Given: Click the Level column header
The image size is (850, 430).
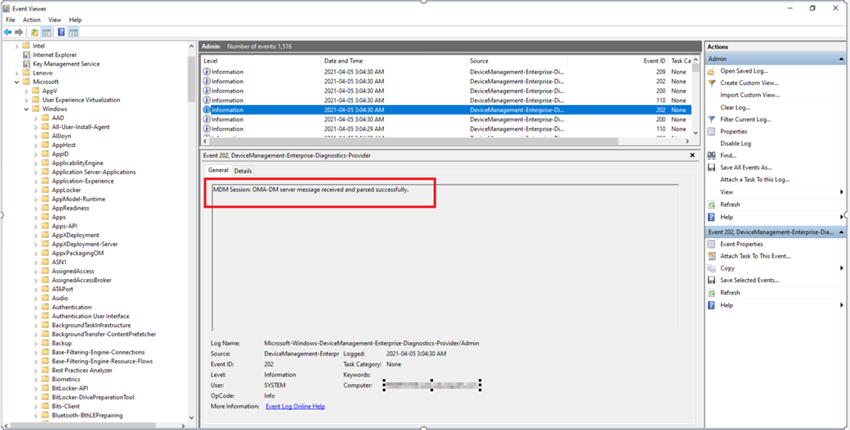Looking at the screenshot, I should (x=261, y=61).
